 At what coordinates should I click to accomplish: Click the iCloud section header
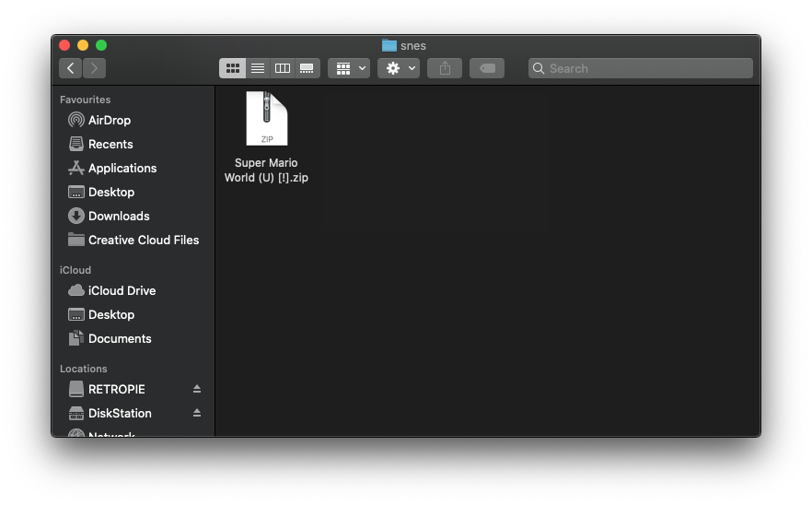click(75, 270)
